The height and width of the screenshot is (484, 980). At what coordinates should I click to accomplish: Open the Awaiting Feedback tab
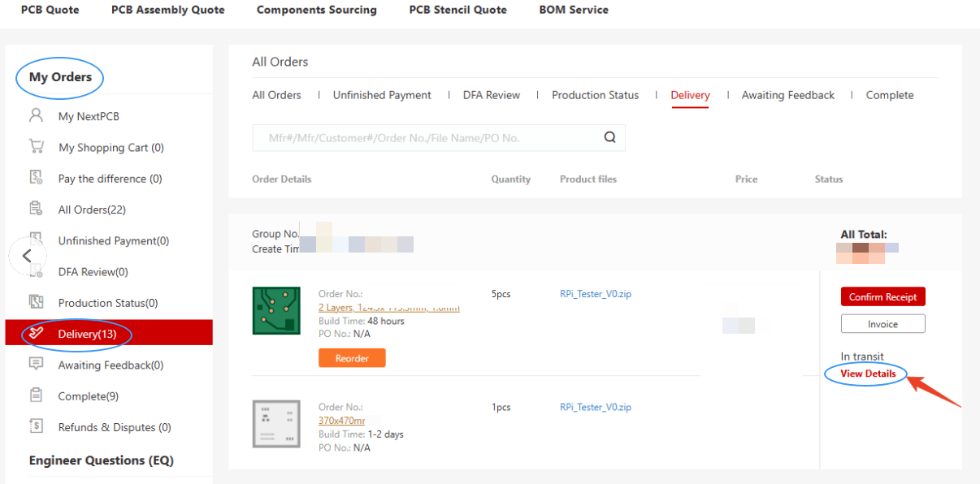click(787, 95)
